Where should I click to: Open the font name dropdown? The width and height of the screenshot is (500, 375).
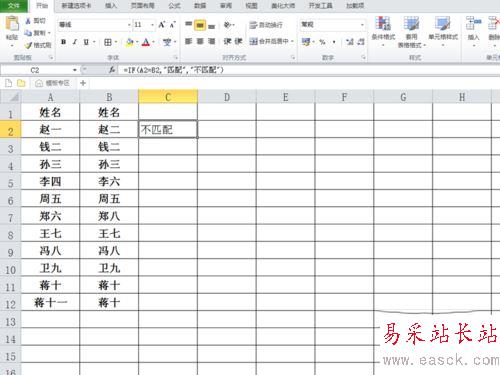click(x=129, y=25)
